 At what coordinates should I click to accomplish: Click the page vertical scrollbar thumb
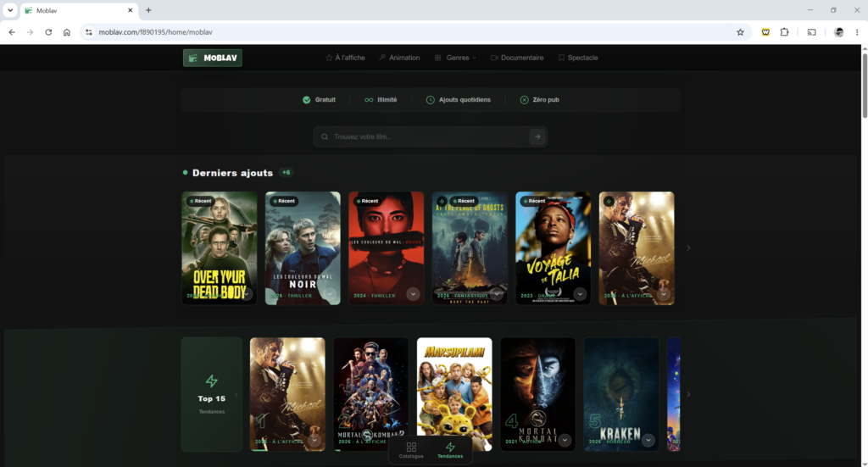click(x=864, y=86)
